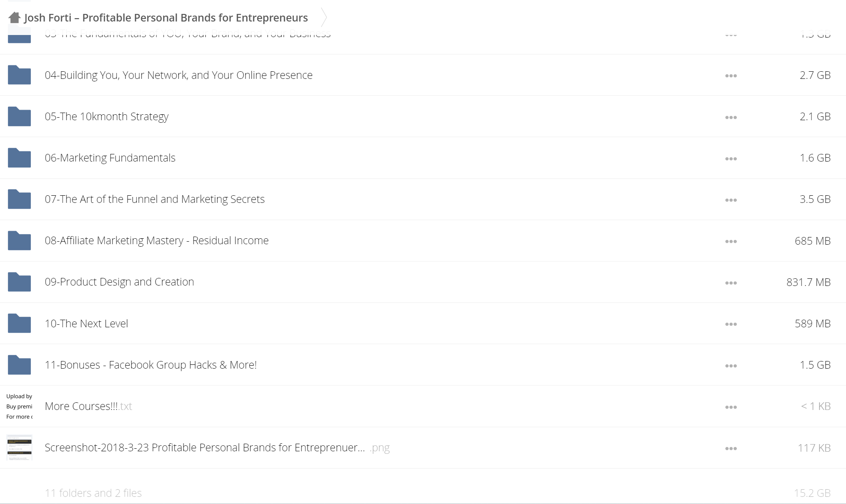Screen dimensions: 846x504
Task: Select the 11-Bonuses folder icon
Action: pos(19,365)
